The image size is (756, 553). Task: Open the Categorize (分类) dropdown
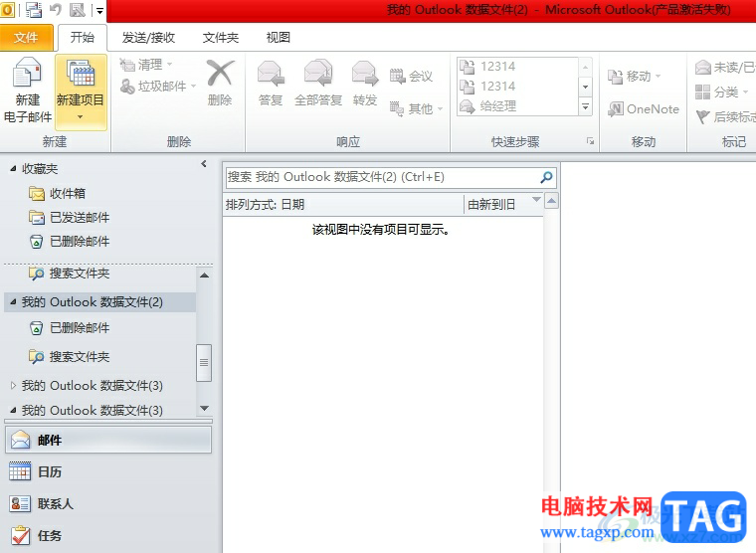[722, 92]
